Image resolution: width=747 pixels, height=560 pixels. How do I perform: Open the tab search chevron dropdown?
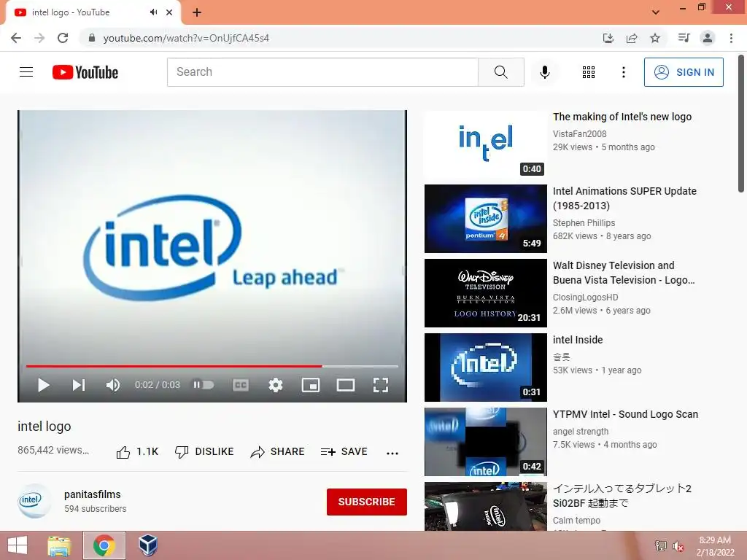pos(656,12)
